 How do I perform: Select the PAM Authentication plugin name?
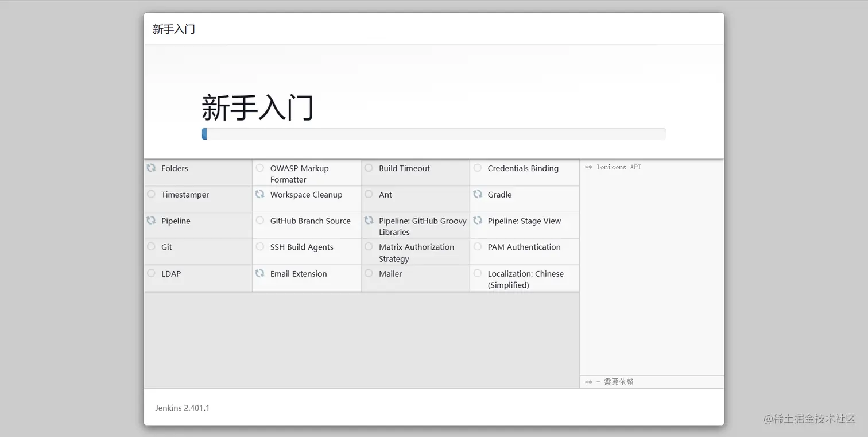[524, 247]
